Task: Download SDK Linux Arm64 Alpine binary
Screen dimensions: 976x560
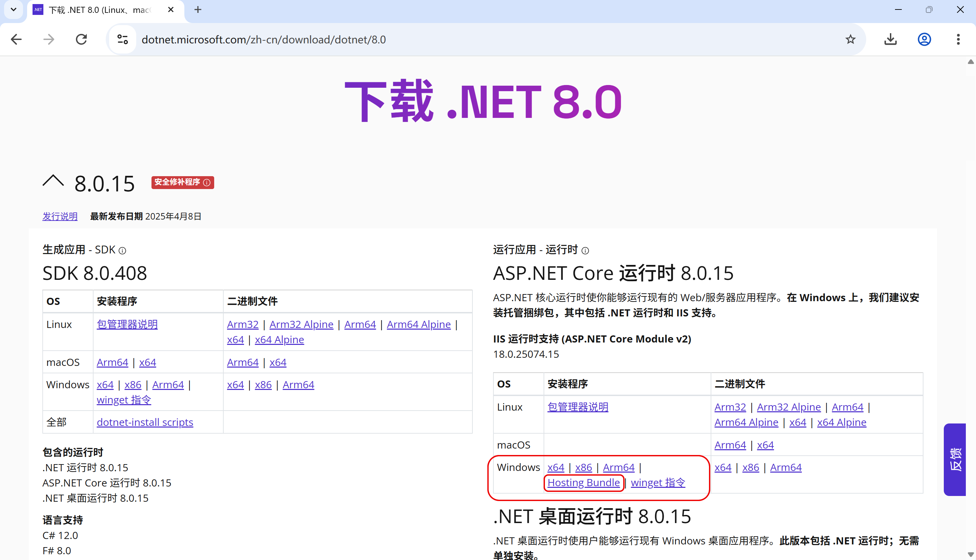Action: pyautogui.click(x=419, y=324)
